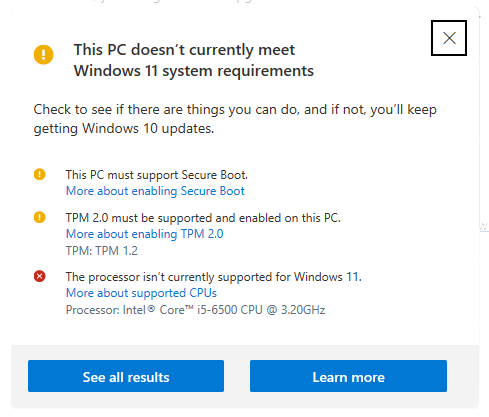Viewport: 489px width, 417px height.
Task: Click the yellow warning icon next to TPM 2.0
Action: (40, 217)
